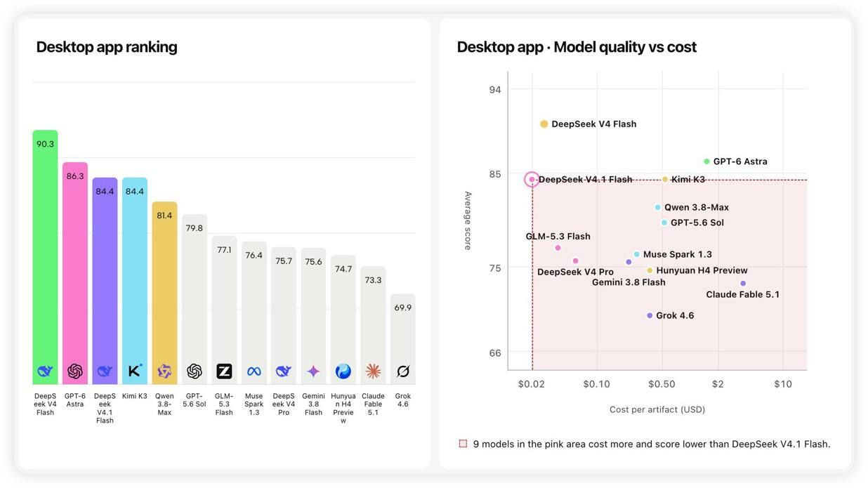Click the whale icon in DeepSeek V4.1 Flash bar
The width and height of the screenshot is (868, 488).
coord(105,371)
